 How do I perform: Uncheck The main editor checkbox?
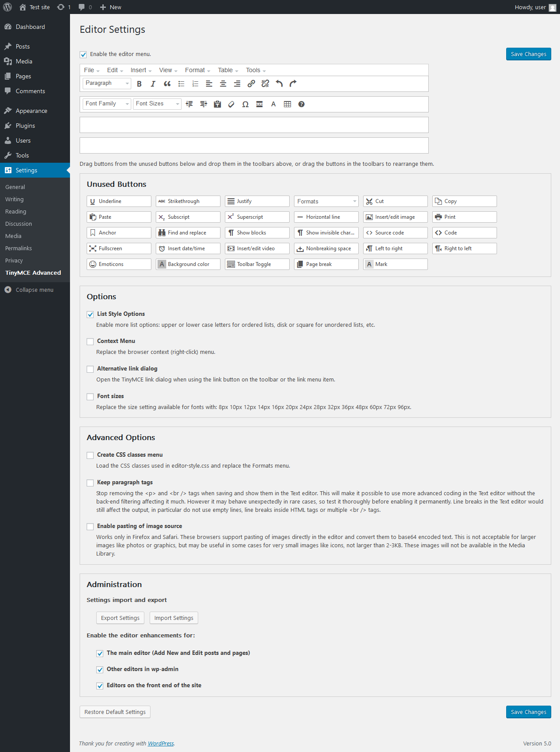pyautogui.click(x=100, y=654)
